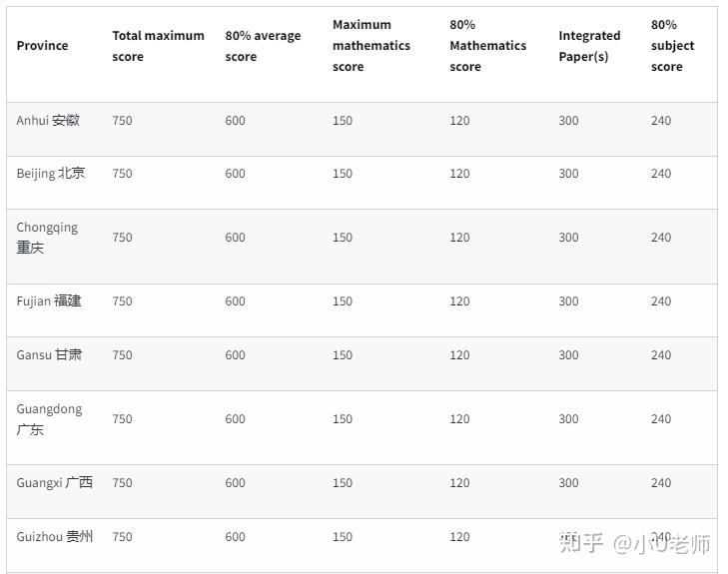Select the Guangdong 广东 province cell
Screen dimensions: 728x574
(49, 419)
